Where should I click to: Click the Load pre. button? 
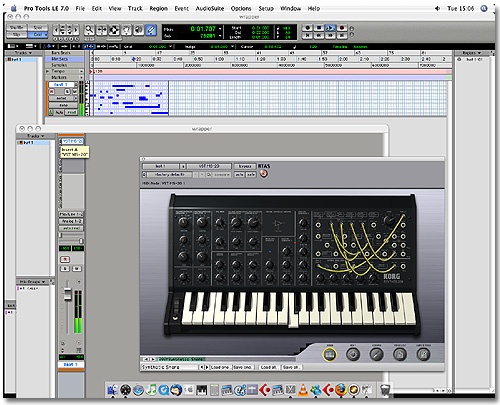coord(220,367)
